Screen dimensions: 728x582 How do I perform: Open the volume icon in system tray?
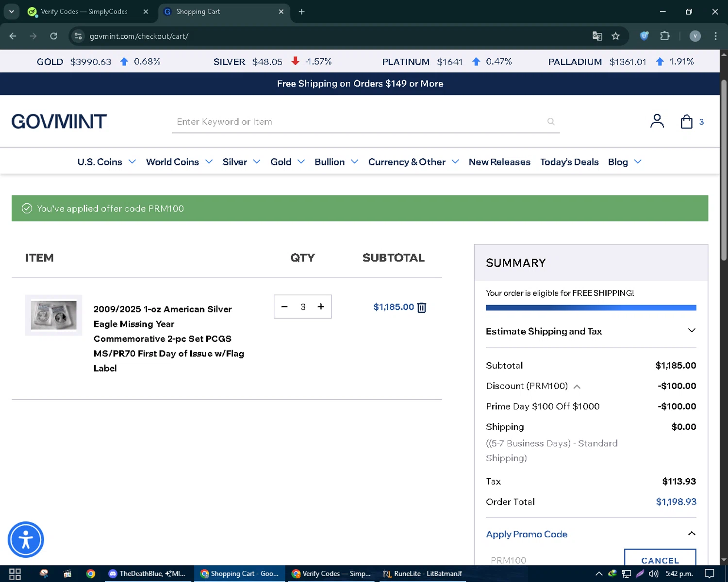(654, 574)
